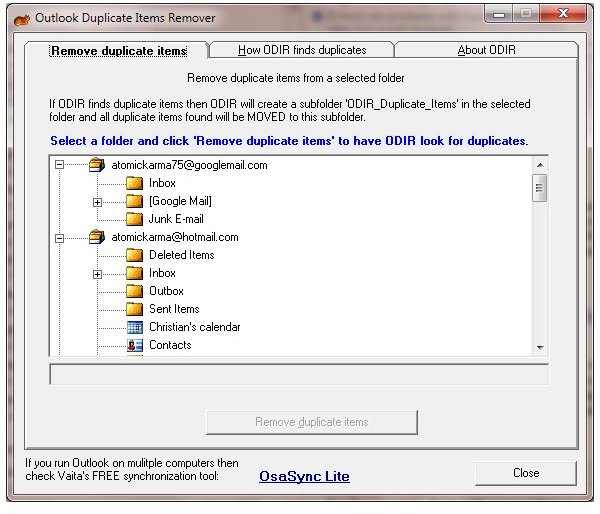The image size is (600, 514).
Task: Click the Close button
Action: [x=526, y=473]
